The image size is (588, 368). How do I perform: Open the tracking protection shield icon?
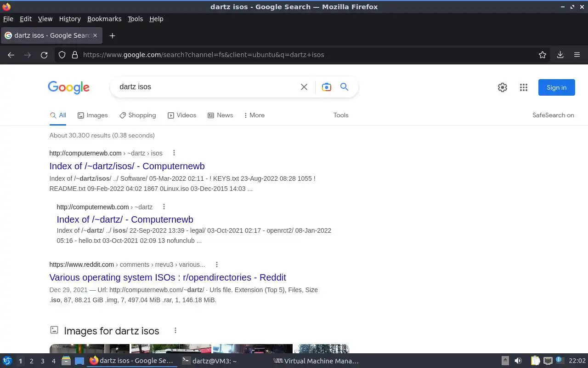[x=62, y=55]
